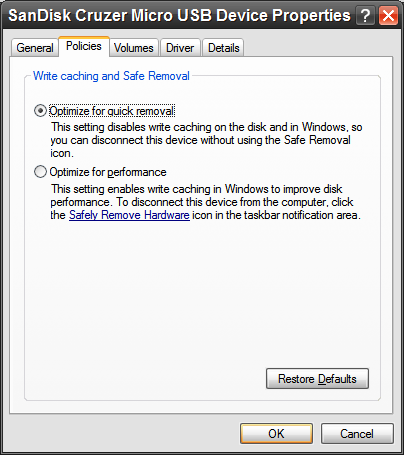Click the SanDisk Cruzer Micro title bar
The image size is (404, 455).
click(x=179, y=15)
